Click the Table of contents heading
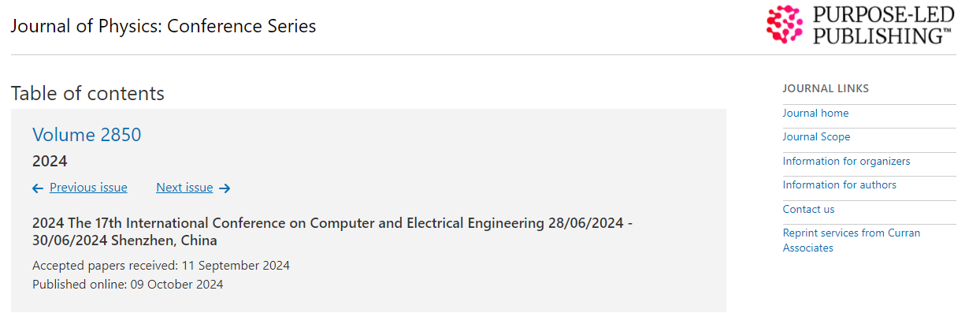Viewport: 980px width, 313px height. [x=87, y=93]
